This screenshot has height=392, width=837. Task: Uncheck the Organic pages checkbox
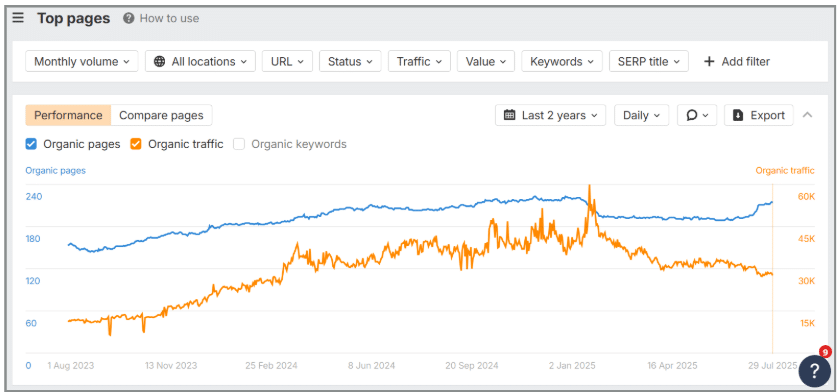point(31,144)
